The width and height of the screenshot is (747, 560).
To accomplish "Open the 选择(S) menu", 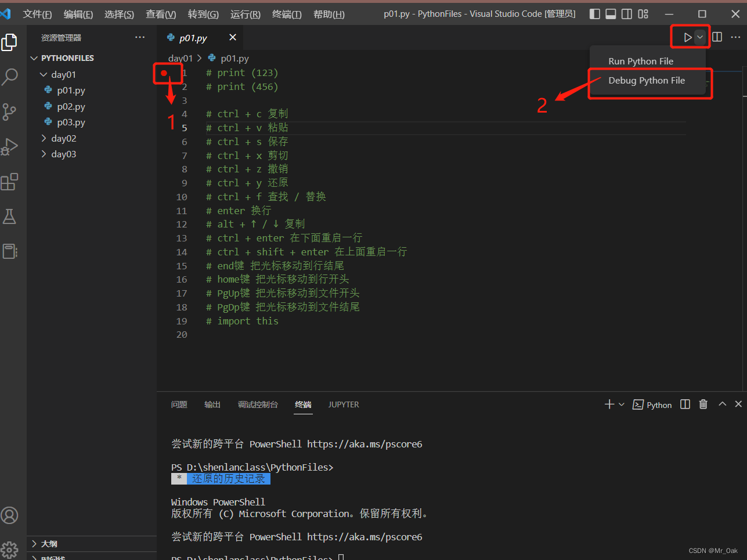I will pyautogui.click(x=119, y=14).
